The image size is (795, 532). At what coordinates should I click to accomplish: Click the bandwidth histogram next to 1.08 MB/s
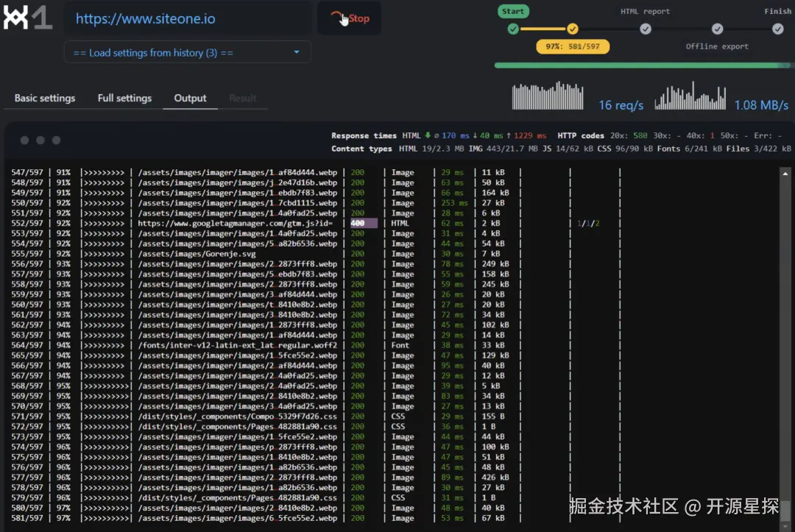point(690,96)
